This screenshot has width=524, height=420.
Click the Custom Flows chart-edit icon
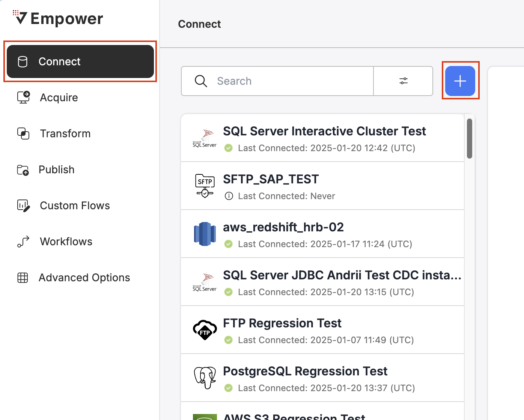(x=23, y=205)
